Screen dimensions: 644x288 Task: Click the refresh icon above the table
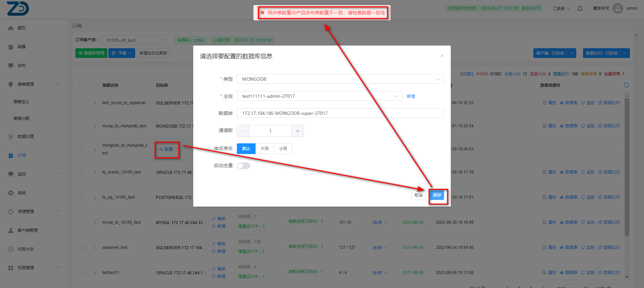tap(626, 85)
